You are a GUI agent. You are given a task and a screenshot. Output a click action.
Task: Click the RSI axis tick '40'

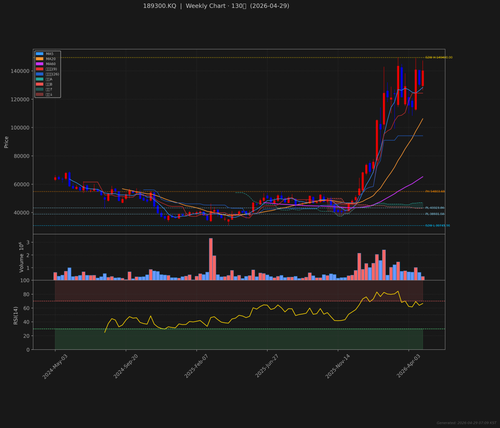pos(26,322)
